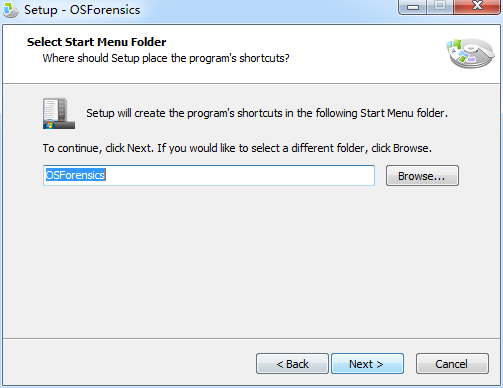
Task: Click the 'Setup - OSForensics' window title text
Action: click(x=82, y=10)
